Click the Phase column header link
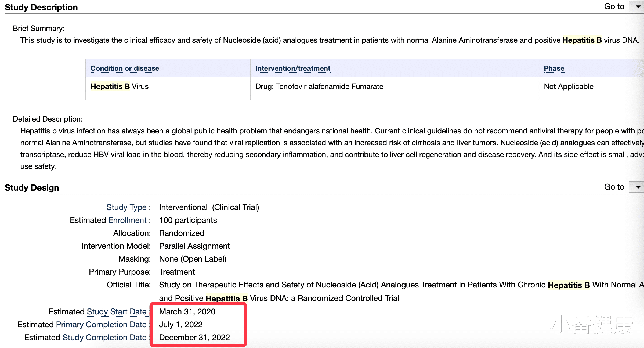 554,68
